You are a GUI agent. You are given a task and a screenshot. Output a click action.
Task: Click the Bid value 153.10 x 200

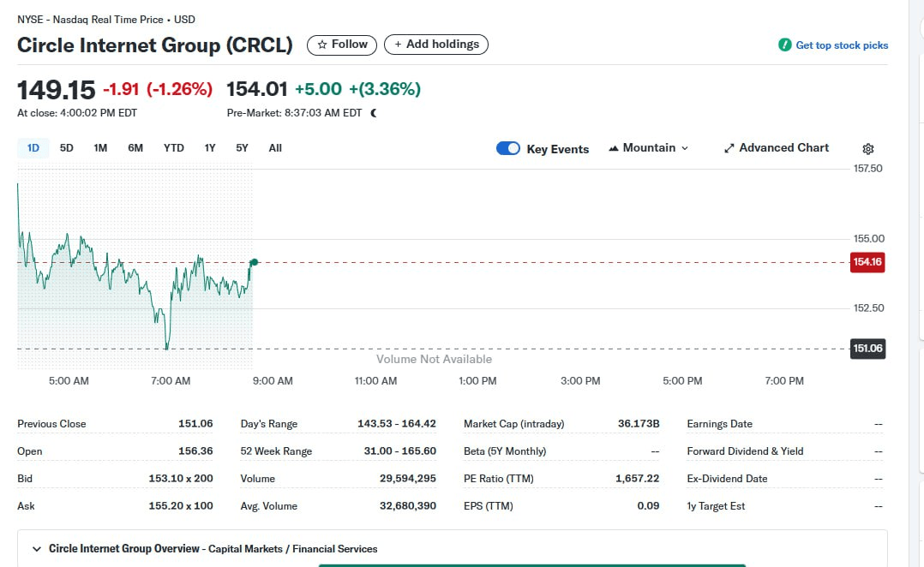click(181, 479)
